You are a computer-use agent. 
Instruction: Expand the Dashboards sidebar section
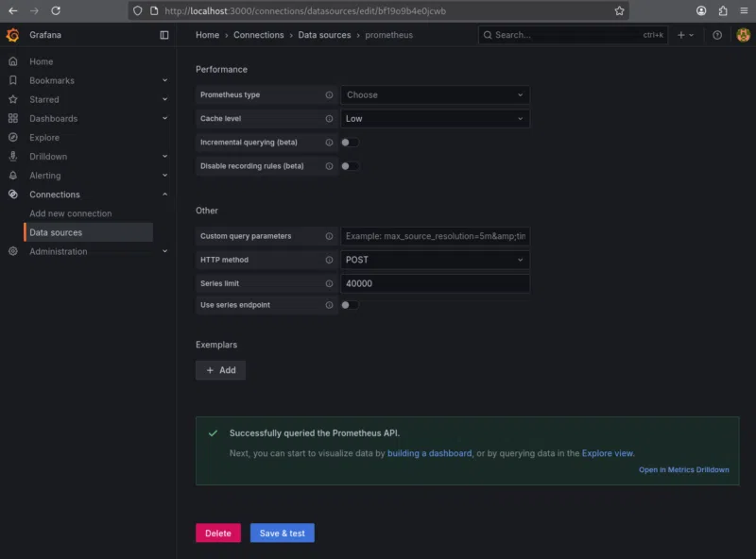(164, 119)
